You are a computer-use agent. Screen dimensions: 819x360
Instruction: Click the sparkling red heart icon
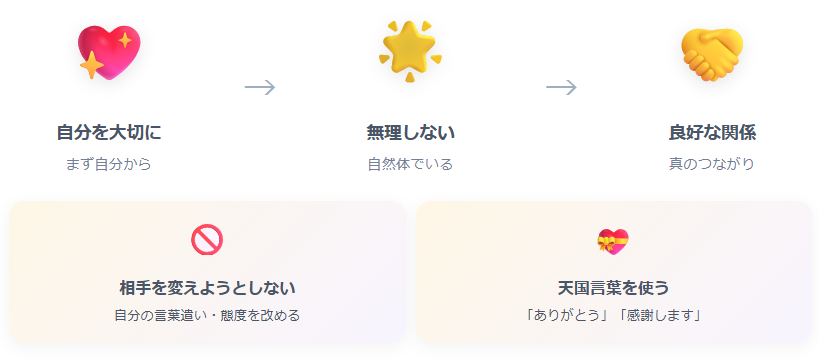109,52
